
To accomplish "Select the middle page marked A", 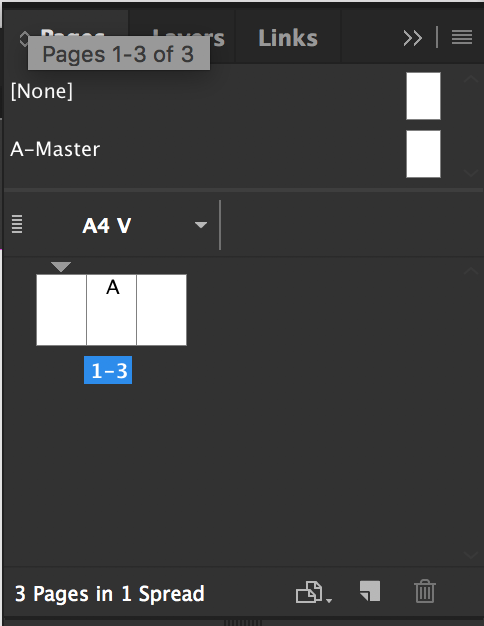I will click(x=111, y=310).
